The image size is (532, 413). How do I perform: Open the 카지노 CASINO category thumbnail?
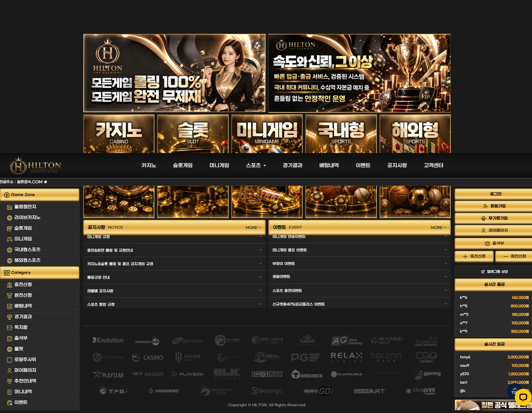(x=119, y=134)
